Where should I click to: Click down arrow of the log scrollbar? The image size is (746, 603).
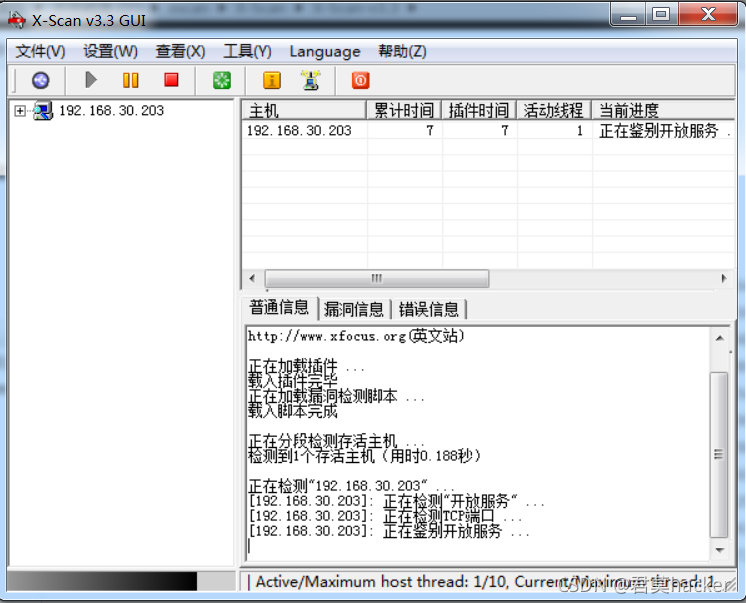pyautogui.click(x=720, y=550)
